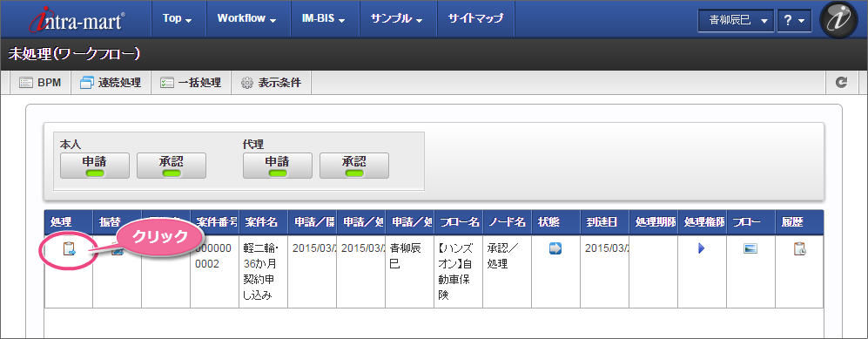View the flow diagram icon
The height and width of the screenshot is (339, 868).
pyautogui.click(x=750, y=248)
